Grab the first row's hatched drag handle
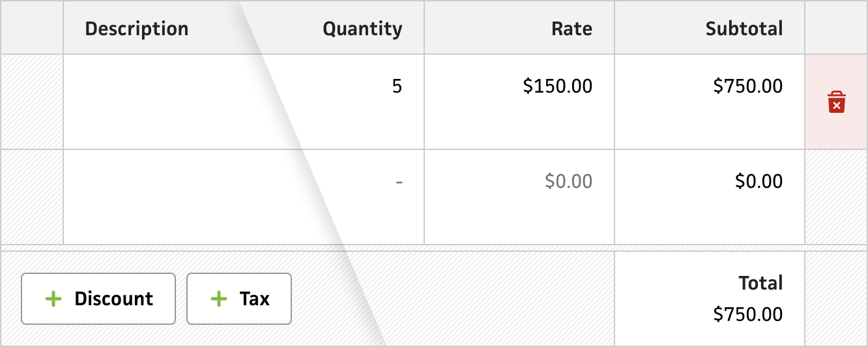868x347 pixels. click(x=32, y=102)
